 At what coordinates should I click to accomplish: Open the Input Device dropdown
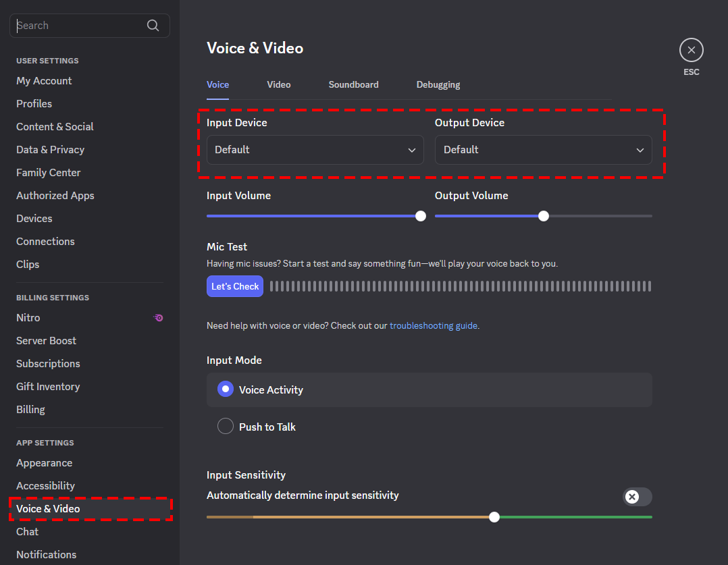[x=315, y=150]
